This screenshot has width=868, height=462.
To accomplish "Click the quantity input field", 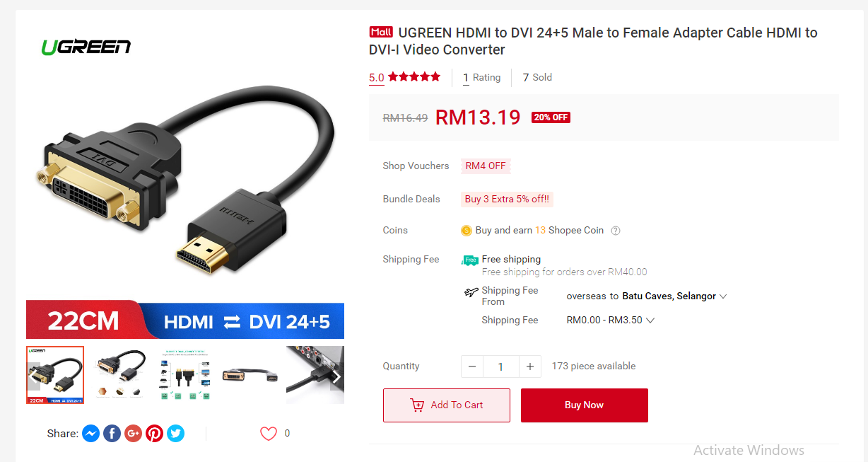I will tap(500, 366).
